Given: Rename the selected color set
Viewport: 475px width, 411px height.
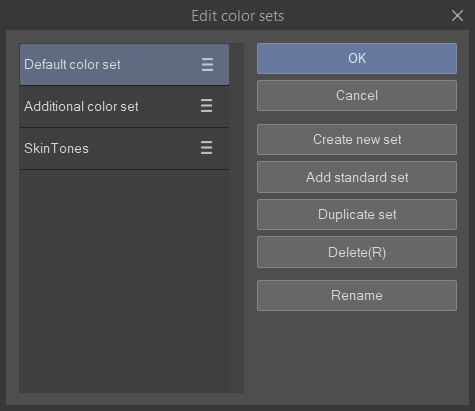Looking at the screenshot, I should (x=357, y=295).
